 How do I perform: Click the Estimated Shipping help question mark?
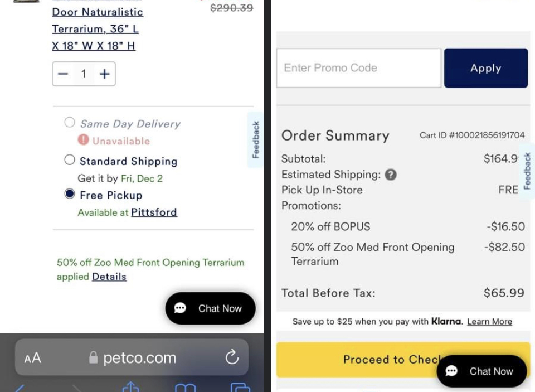point(391,175)
